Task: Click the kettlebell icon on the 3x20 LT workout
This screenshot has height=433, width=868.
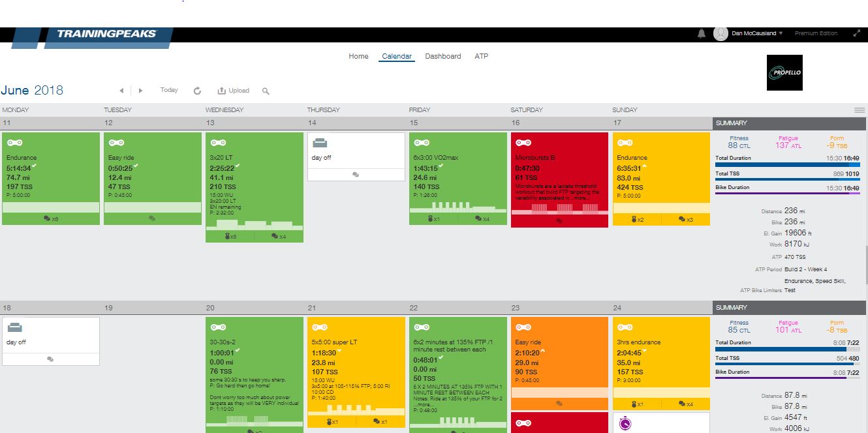Action: [x=228, y=236]
